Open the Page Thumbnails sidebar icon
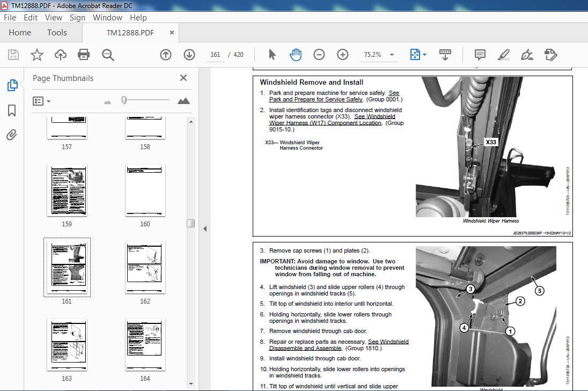The height and width of the screenshot is (391, 588). tap(12, 85)
